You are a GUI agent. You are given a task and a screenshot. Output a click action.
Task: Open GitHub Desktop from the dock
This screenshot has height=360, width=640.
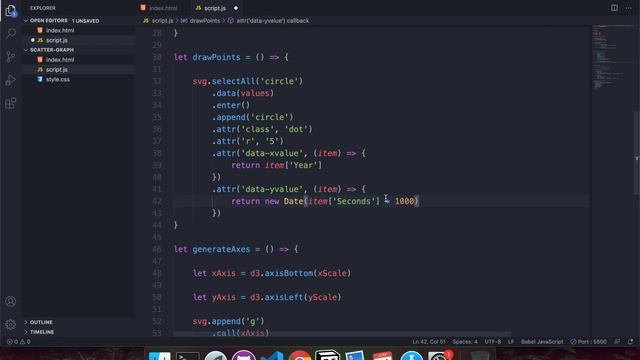[244, 356]
